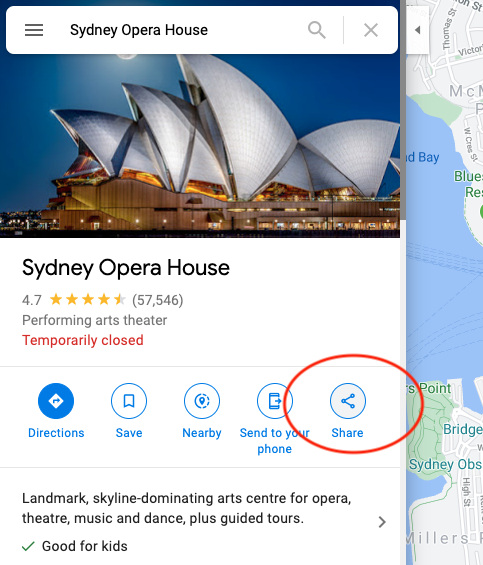Click the Performing arts theater category
The width and height of the screenshot is (483, 565).
(x=94, y=320)
